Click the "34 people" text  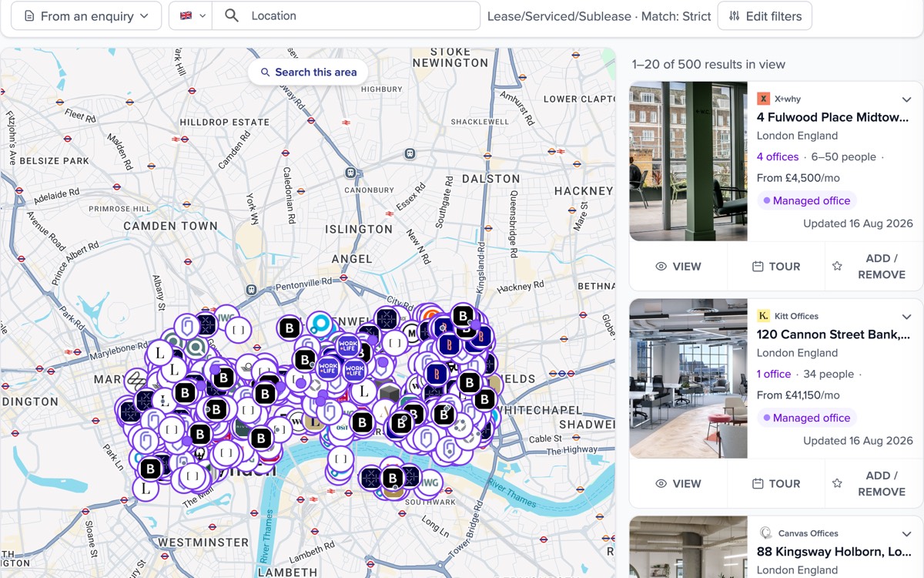(x=829, y=374)
